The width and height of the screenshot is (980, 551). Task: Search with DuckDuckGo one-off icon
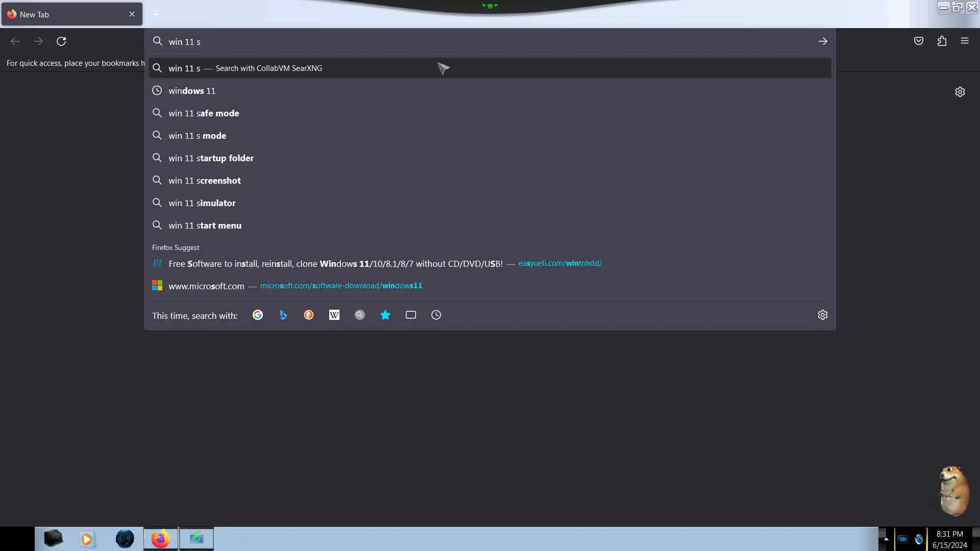point(309,315)
